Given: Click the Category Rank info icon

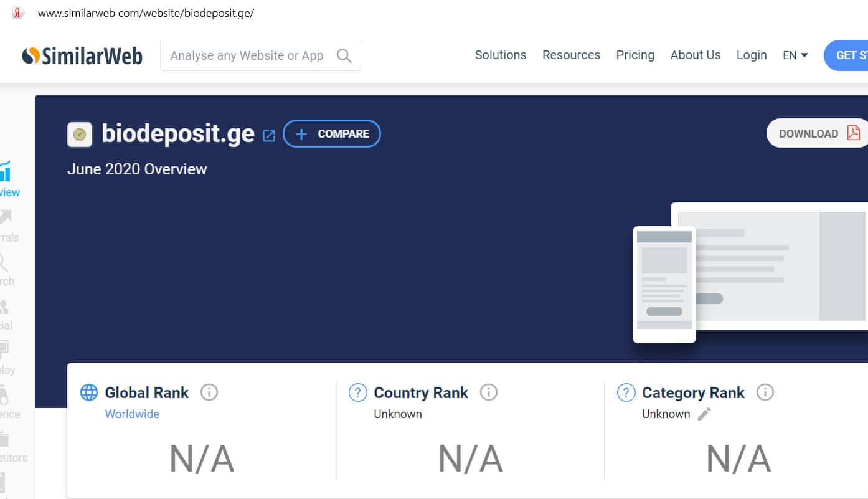Looking at the screenshot, I should click(765, 392).
